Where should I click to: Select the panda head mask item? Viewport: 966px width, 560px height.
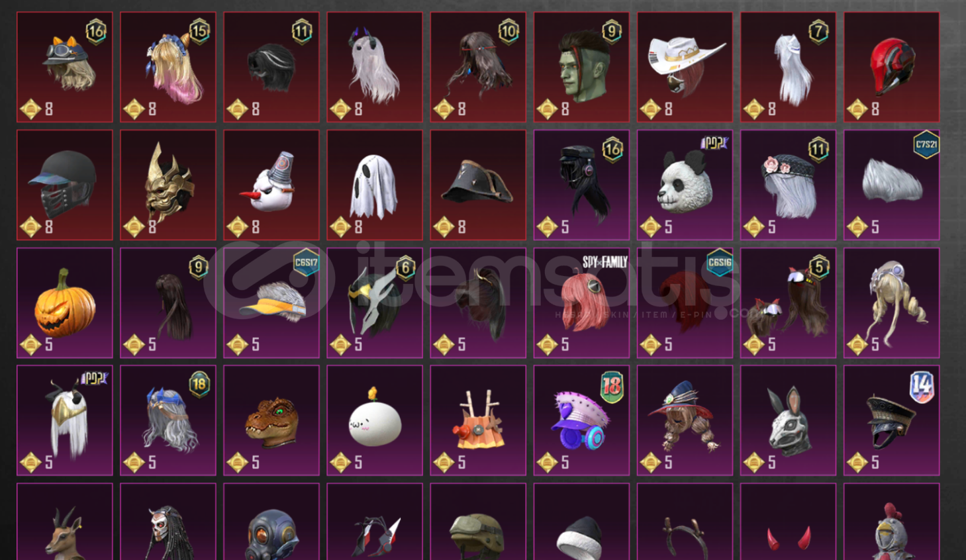685,185
